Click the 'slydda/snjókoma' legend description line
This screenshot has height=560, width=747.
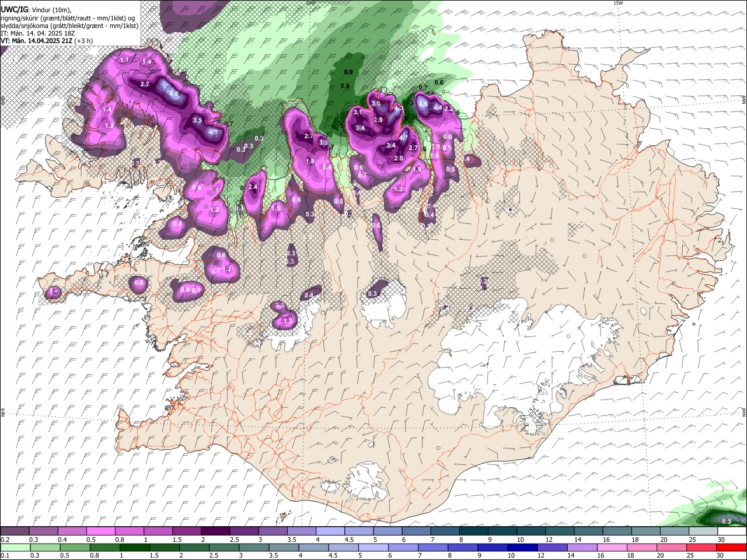[x=69, y=26]
